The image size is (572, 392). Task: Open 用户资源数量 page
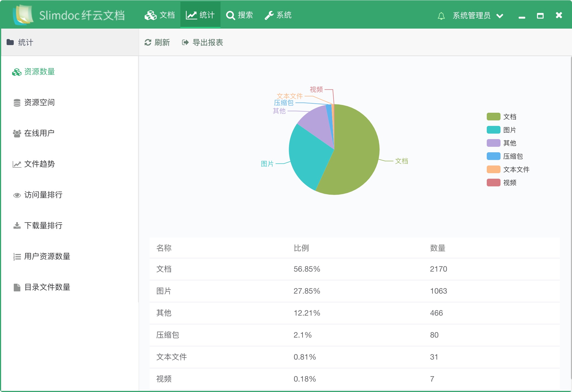pos(41,256)
